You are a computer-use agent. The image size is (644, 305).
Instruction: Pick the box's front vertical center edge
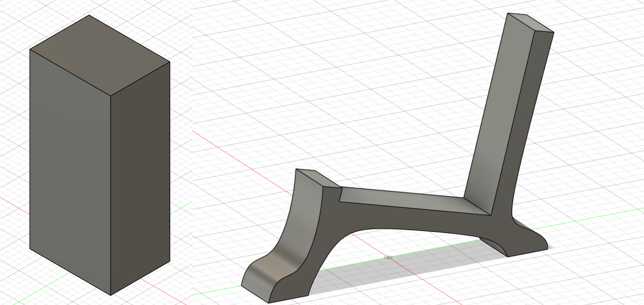(x=111, y=195)
